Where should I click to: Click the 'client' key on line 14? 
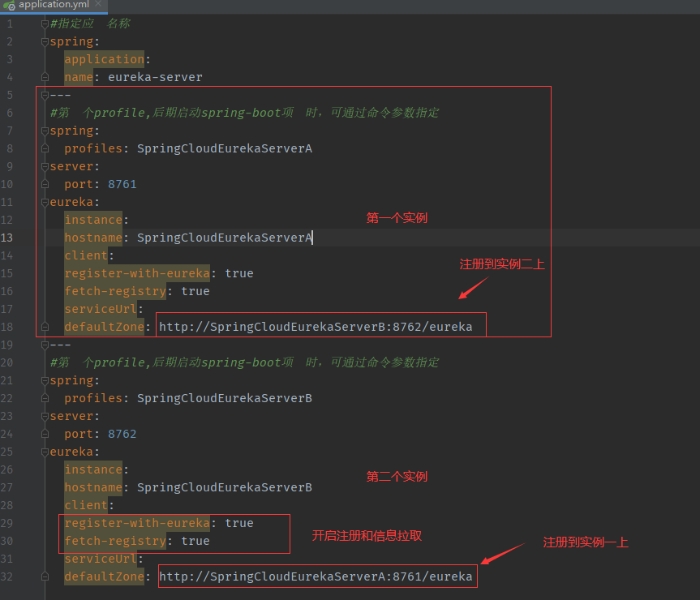click(x=86, y=255)
